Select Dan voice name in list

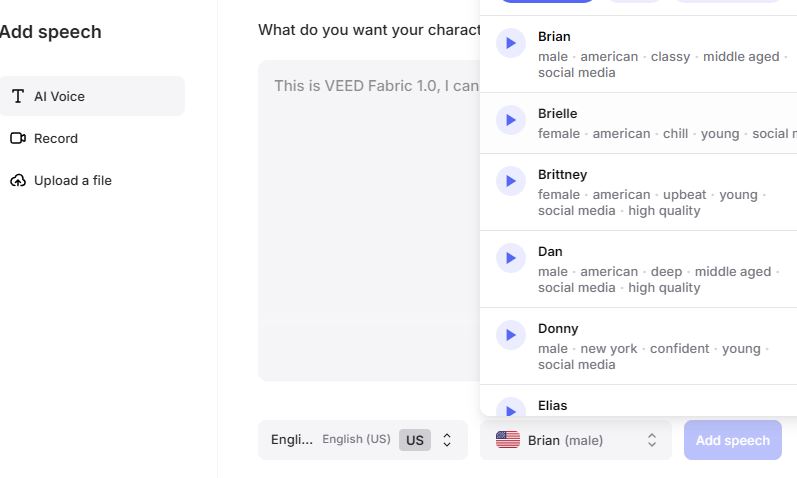click(551, 252)
